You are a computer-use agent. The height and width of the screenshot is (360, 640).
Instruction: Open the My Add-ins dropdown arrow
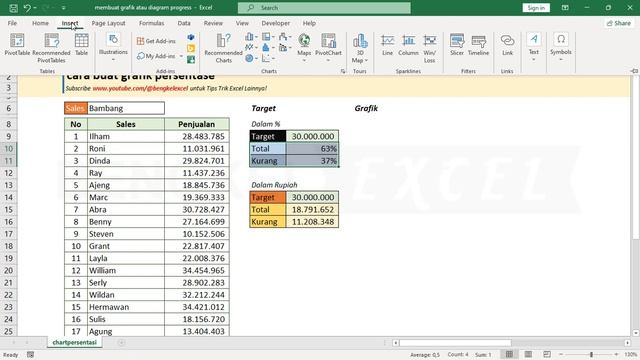[182, 56]
